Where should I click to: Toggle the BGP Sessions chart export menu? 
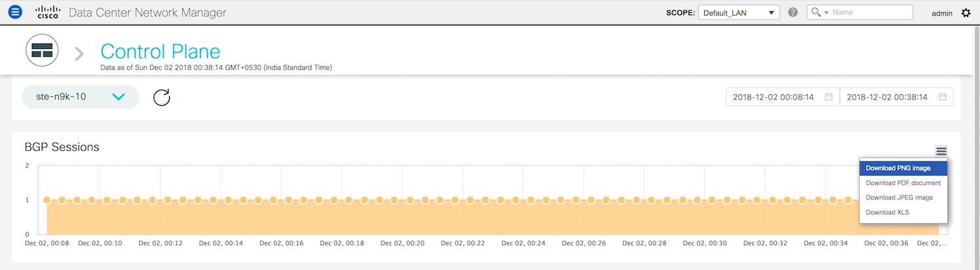click(x=941, y=151)
